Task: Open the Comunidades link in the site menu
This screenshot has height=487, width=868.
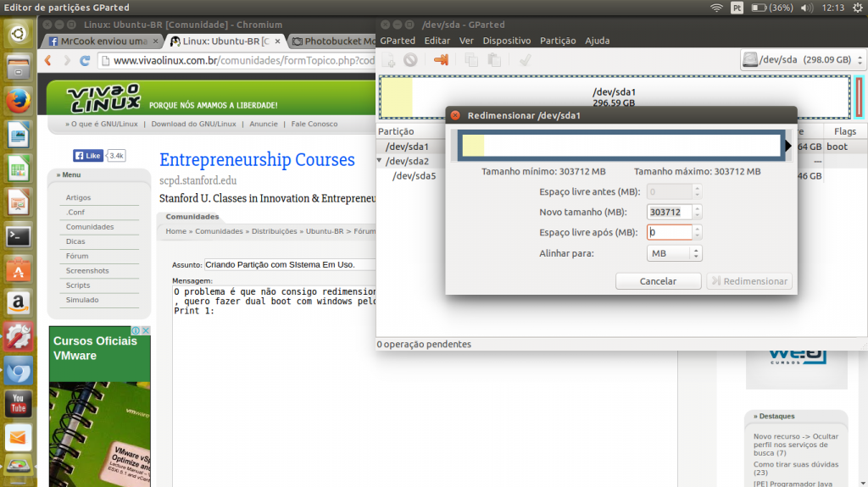Action: click(90, 227)
